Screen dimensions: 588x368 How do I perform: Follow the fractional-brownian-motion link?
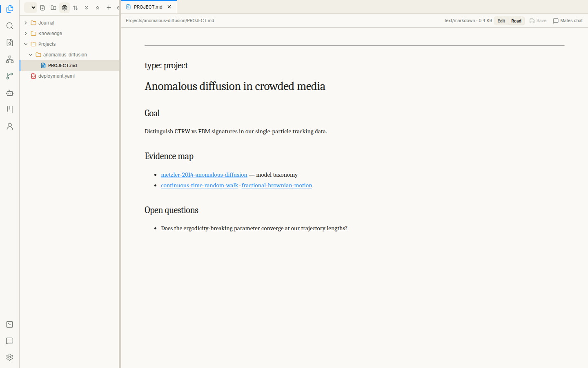click(x=277, y=185)
